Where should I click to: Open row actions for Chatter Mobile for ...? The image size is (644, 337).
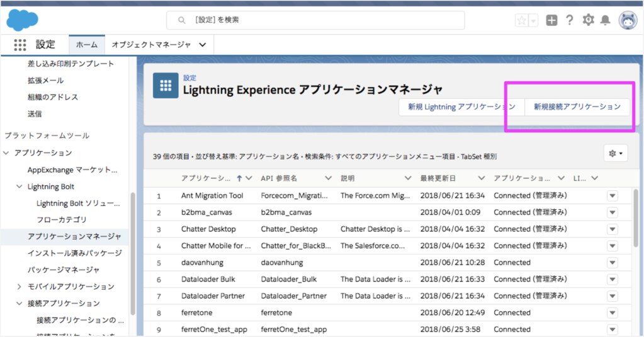point(613,246)
